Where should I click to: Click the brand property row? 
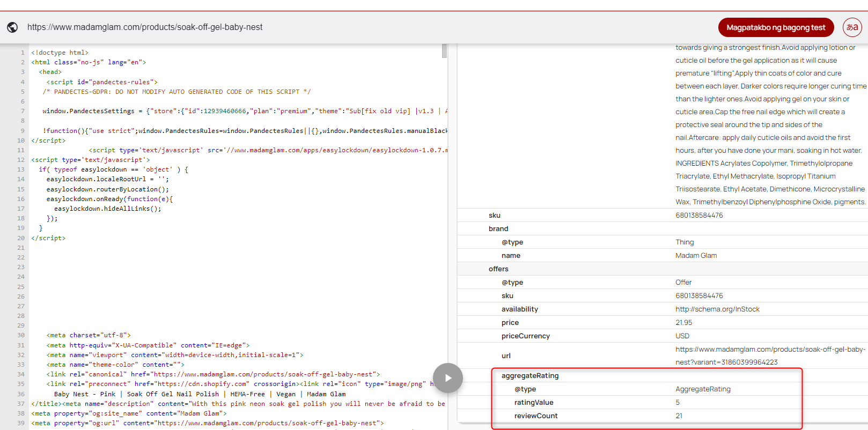click(x=663, y=229)
